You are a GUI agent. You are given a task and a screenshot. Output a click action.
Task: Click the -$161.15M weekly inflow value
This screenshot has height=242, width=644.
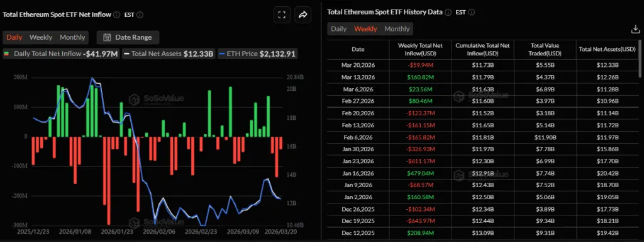click(419, 125)
